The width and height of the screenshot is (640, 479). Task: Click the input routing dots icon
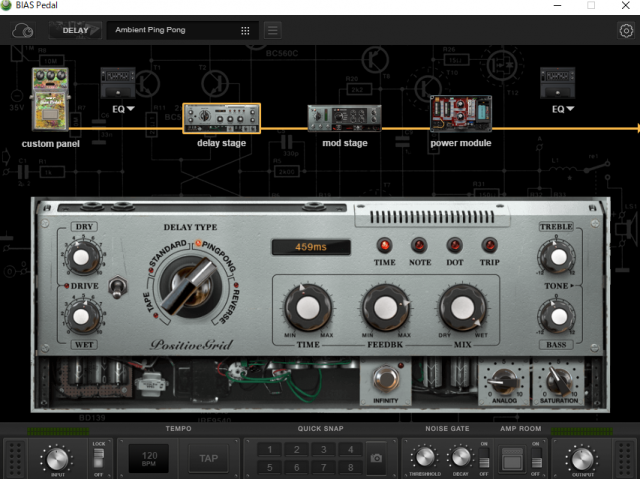click(15, 459)
